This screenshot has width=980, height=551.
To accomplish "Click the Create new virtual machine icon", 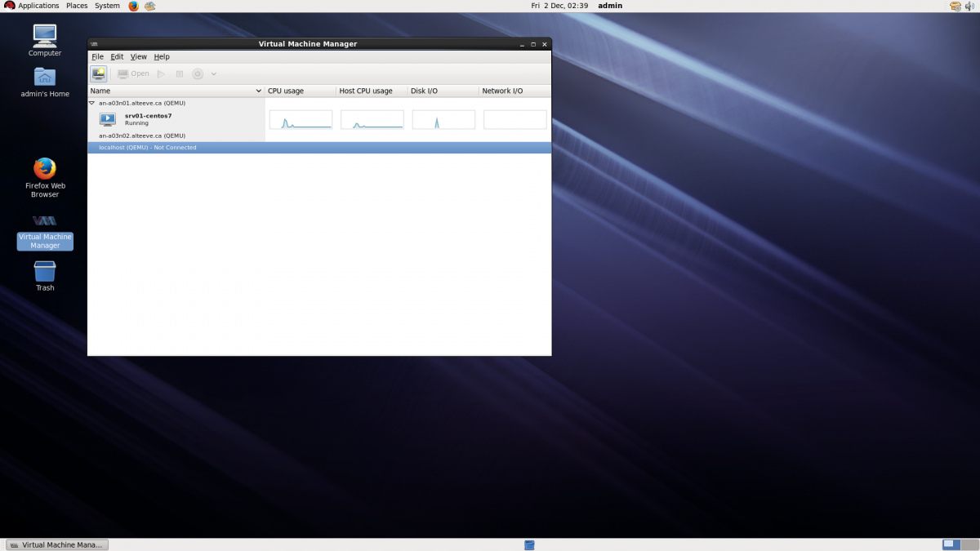I will click(98, 73).
